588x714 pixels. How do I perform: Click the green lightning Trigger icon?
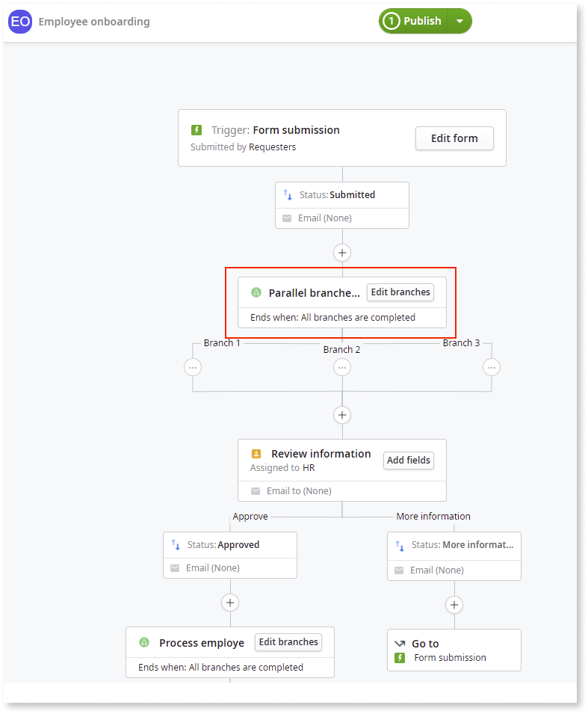[196, 130]
